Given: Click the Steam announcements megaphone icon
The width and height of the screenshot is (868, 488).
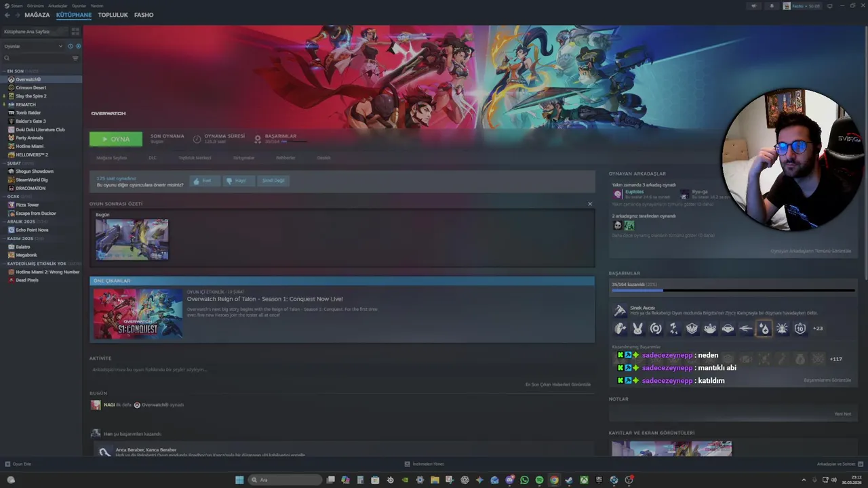Looking at the screenshot, I should 753,6.
